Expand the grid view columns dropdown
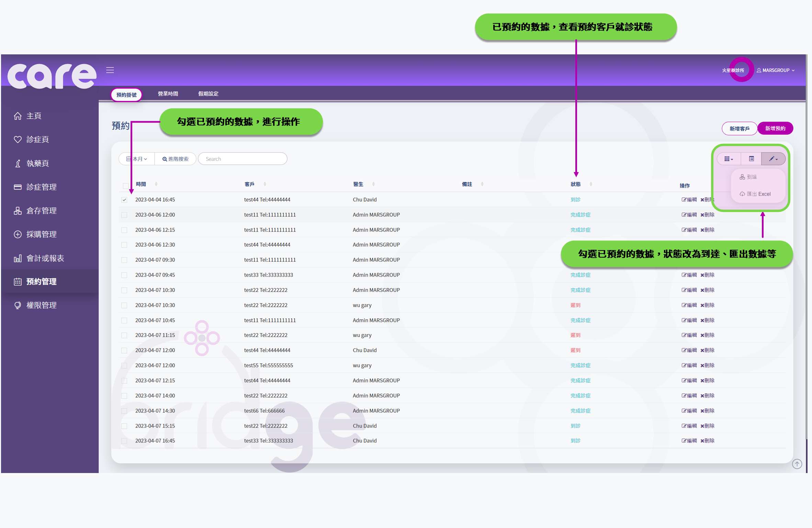The width and height of the screenshot is (812, 528). click(x=728, y=158)
